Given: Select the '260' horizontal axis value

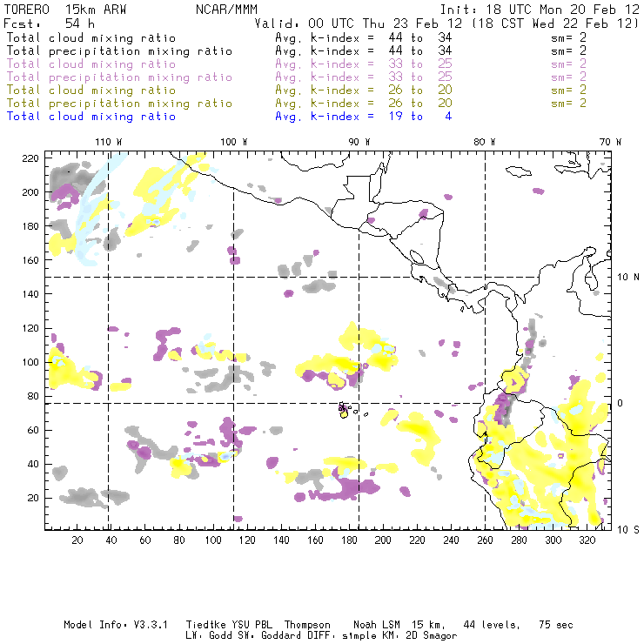Looking at the screenshot, I should point(485,540).
